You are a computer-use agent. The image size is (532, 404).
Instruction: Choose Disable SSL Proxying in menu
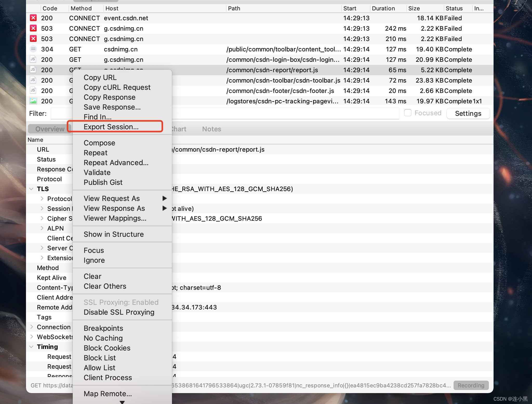[x=119, y=312]
